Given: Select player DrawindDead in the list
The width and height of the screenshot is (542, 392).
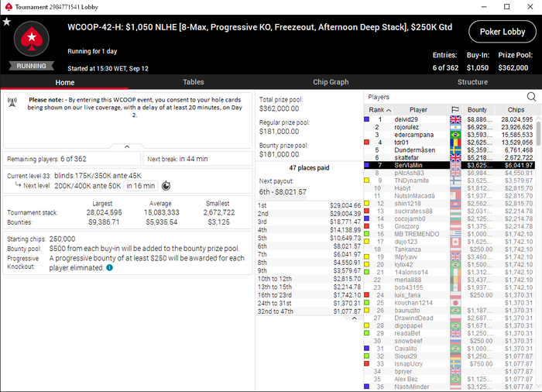Looking at the screenshot, I should pyautogui.click(x=449, y=318).
